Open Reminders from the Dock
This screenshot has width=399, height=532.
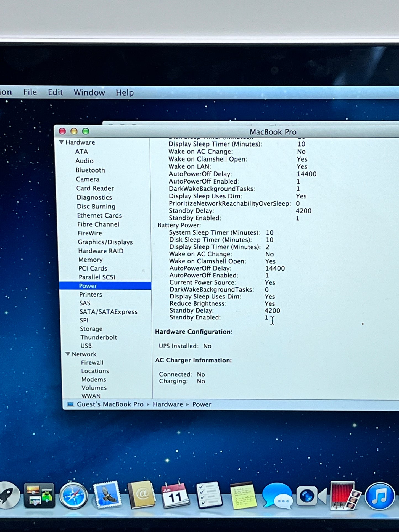pos(209,495)
